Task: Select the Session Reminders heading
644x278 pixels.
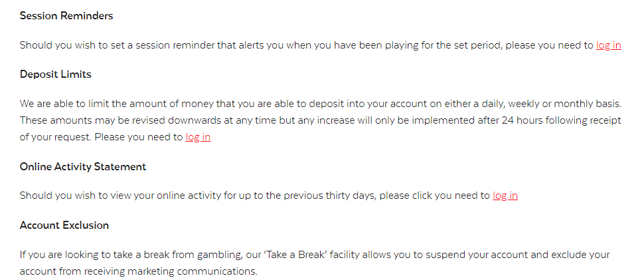Action: 66,16
